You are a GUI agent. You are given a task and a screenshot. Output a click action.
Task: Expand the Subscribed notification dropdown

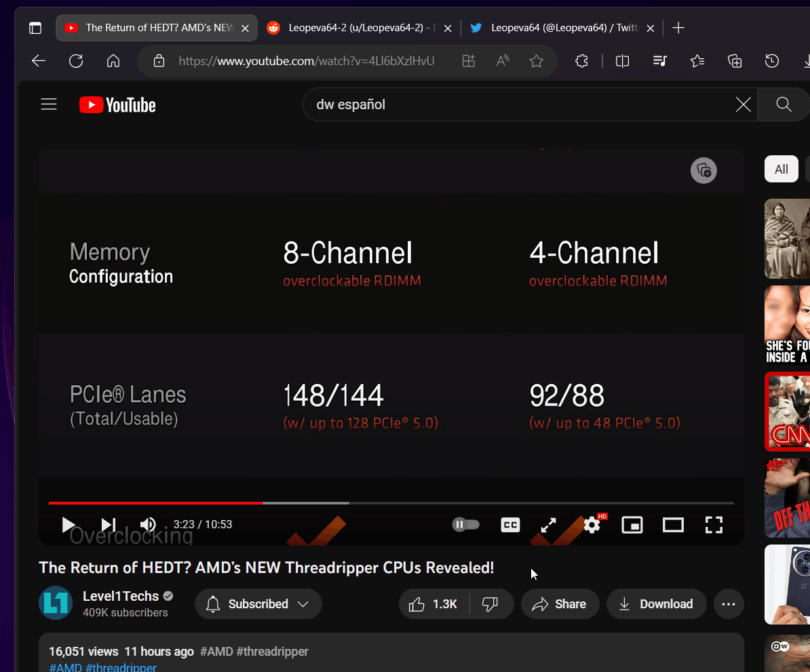(258, 604)
